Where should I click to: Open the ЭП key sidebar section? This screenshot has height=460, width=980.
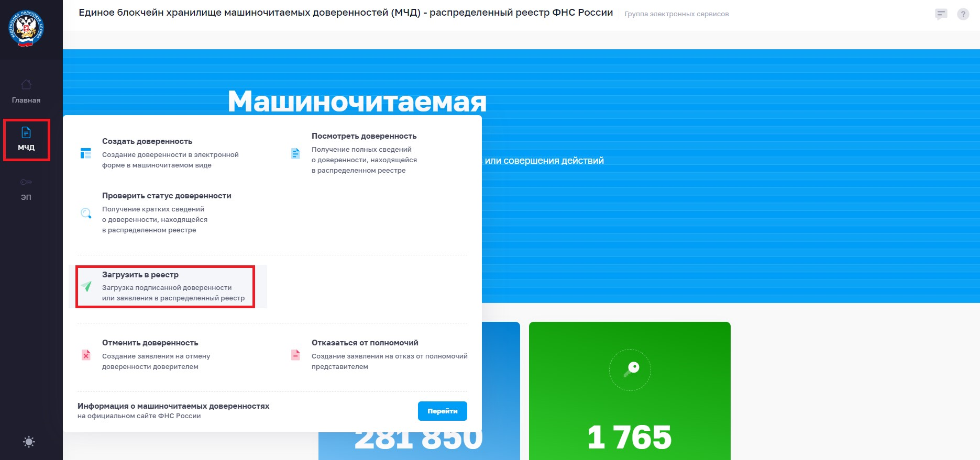(26, 188)
